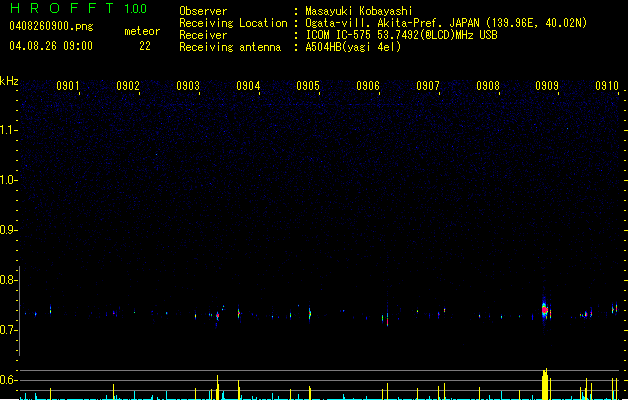
Task: Click the 'Receiving antenna' label
Action: (230, 47)
